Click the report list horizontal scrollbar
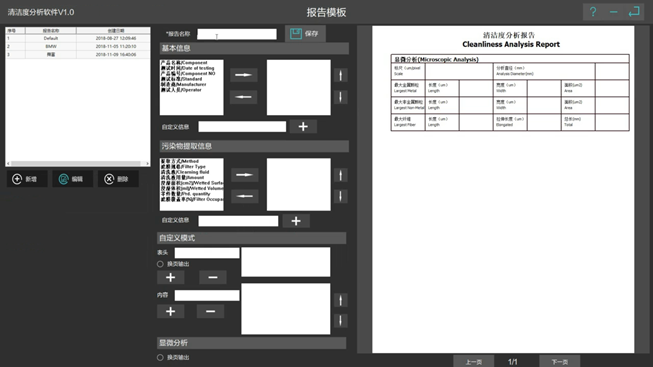Viewport: 653px width, 367px height. coord(78,163)
